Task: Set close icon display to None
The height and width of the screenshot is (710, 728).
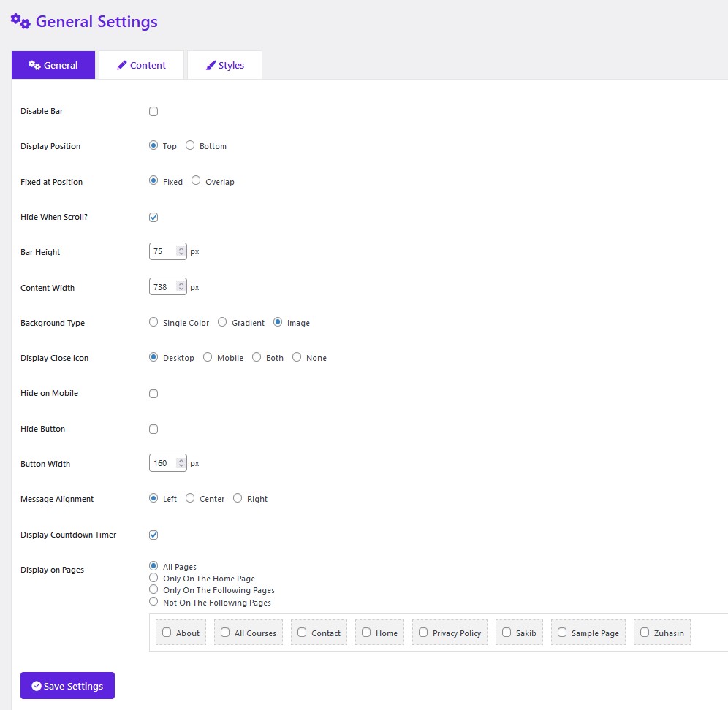Action: [x=297, y=357]
